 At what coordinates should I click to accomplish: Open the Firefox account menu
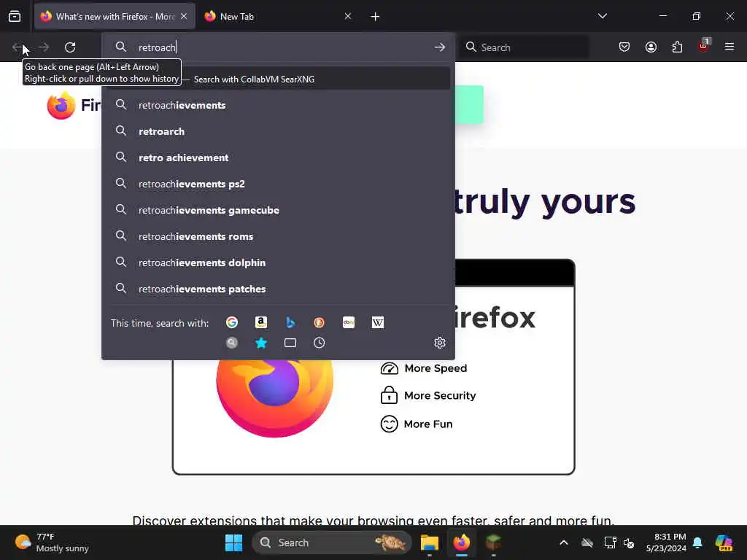pos(651,47)
